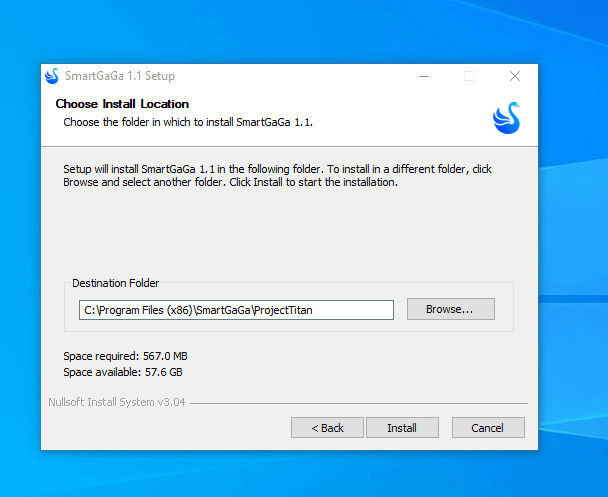608x497 pixels.
Task: Minimize the SmartGaGa Setup window
Action: pyautogui.click(x=424, y=76)
